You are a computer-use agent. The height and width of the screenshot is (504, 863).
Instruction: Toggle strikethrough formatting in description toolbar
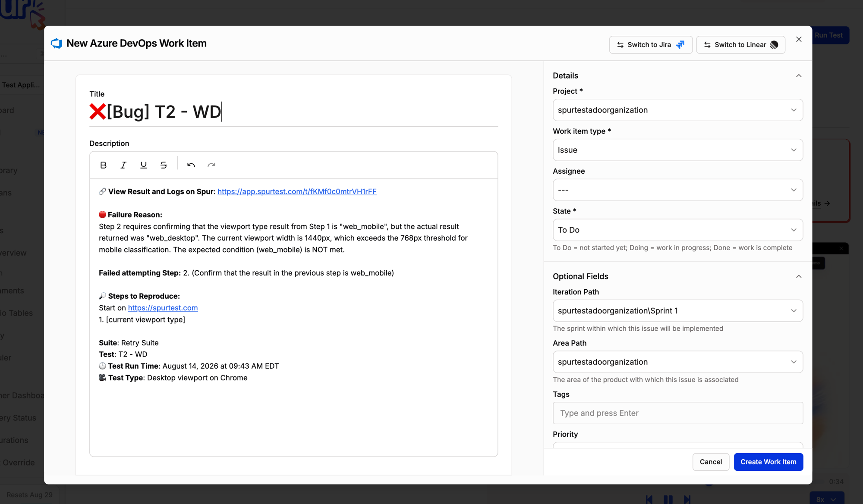pyautogui.click(x=164, y=165)
